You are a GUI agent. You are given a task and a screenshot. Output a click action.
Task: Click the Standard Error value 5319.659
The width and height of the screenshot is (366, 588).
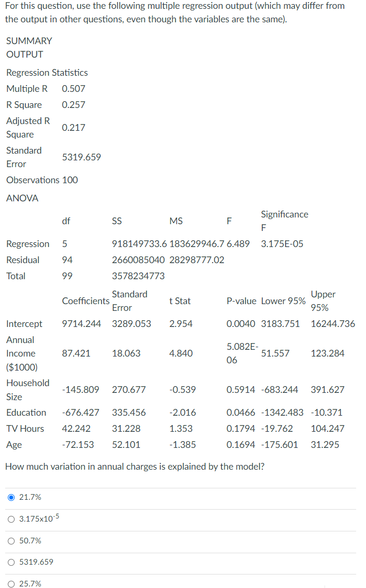[x=81, y=157]
